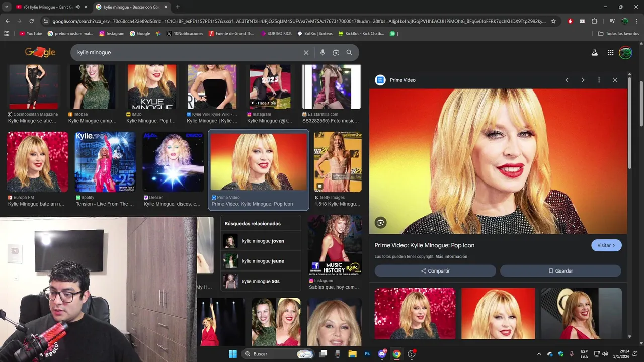Open Photoshop from the taskbar
The width and height of the screenshot is (644, 362).
pos(367,354)
